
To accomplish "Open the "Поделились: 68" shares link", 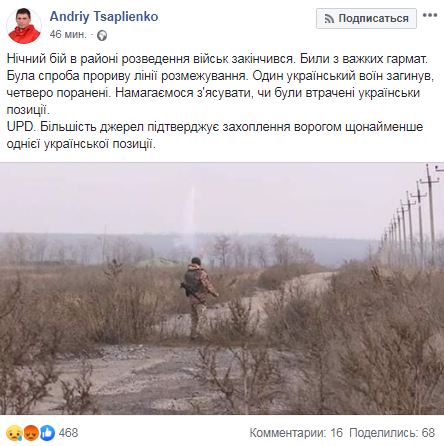I will tap(392, 433).
